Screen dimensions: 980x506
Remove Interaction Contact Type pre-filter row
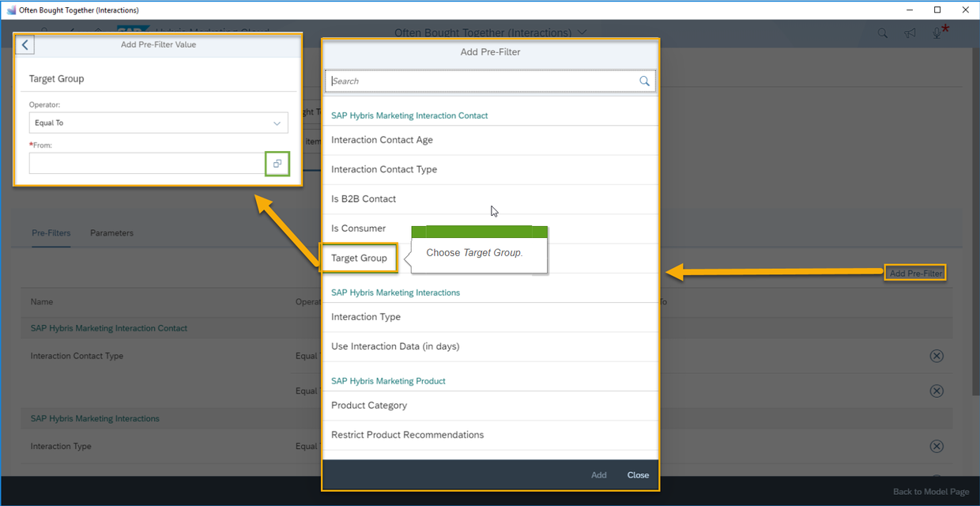(937, 356)
